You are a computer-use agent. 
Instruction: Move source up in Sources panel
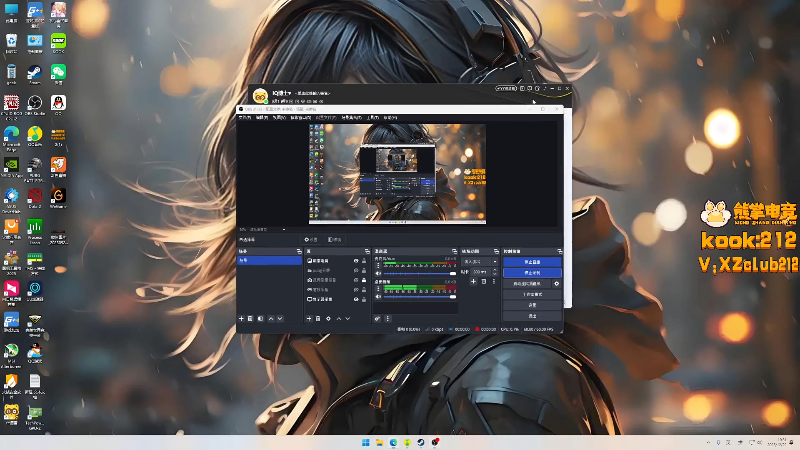339,318
